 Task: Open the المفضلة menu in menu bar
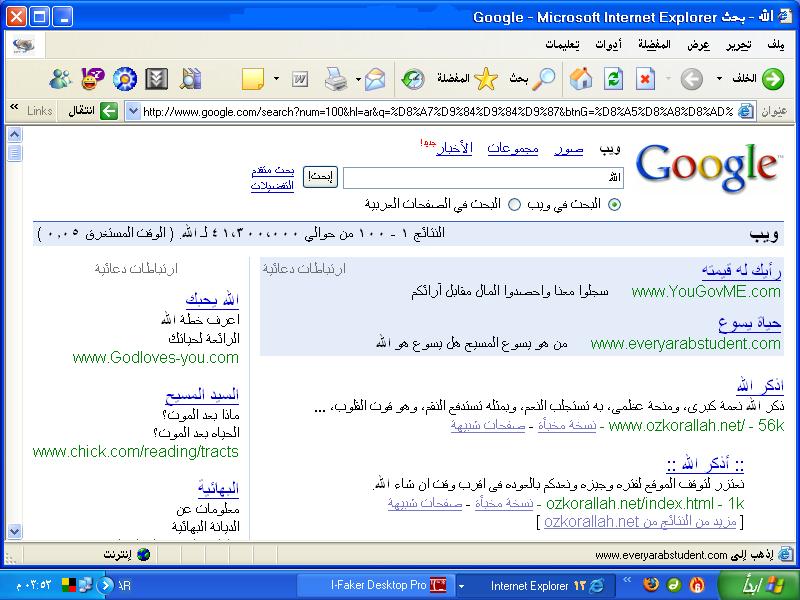click(655, 45)
